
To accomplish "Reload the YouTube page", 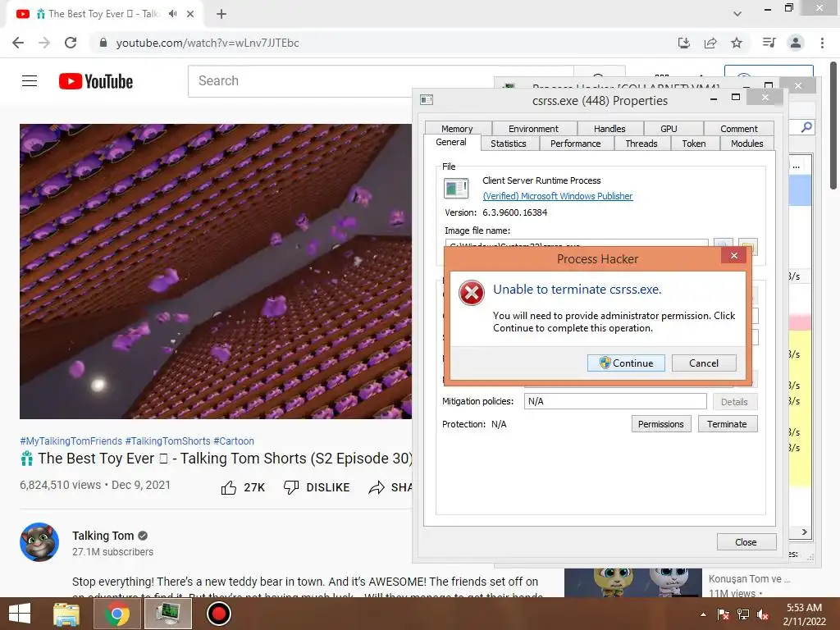I will click(71, 43).
